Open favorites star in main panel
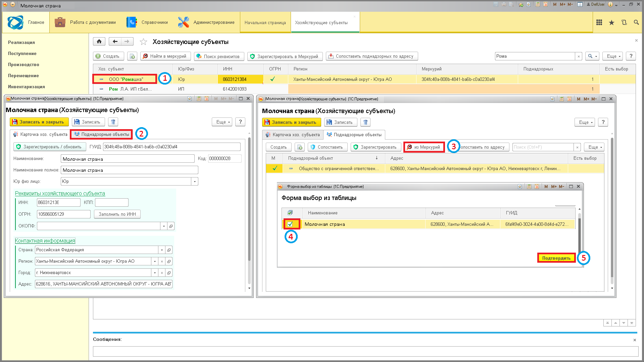Image resolution: width=644 pixels, height=362 pixels. [x=611, y=22]
